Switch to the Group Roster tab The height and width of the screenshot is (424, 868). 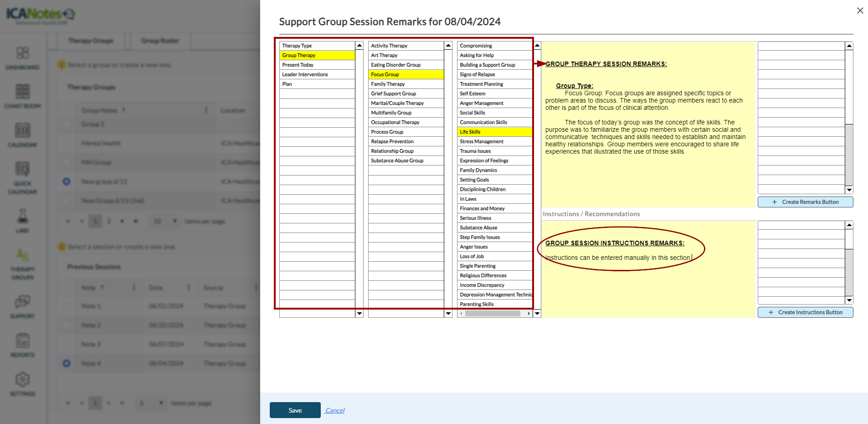160,41
